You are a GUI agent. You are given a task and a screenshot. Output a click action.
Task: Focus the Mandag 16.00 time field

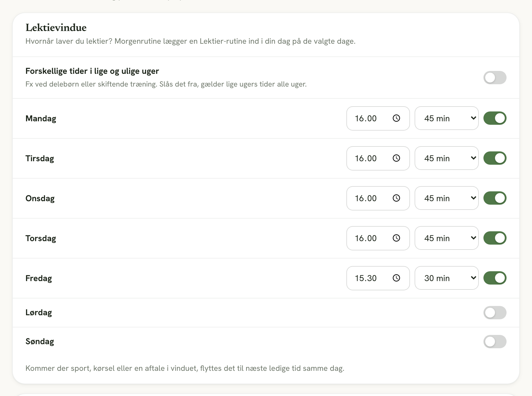coord(378,118)
